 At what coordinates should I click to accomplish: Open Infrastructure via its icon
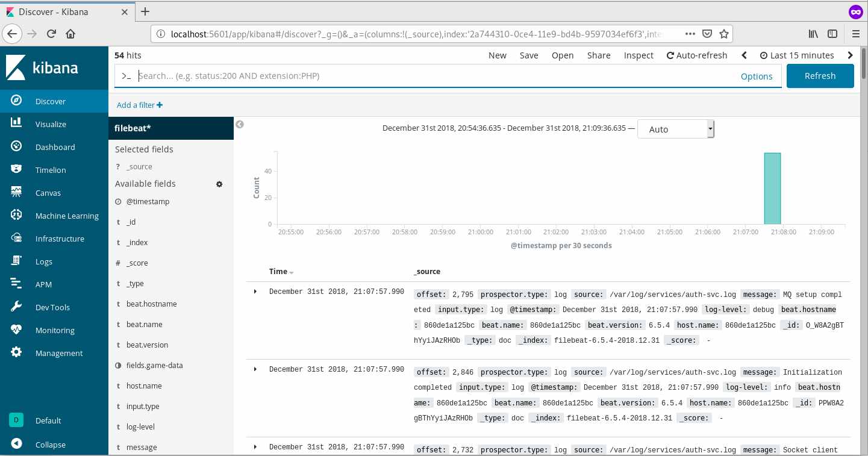[x=16, y=239]
